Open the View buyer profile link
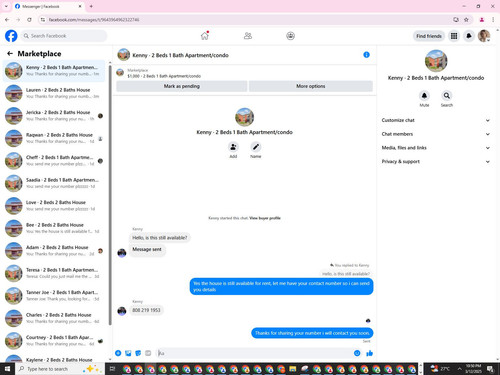Viewport: 500px width, 375px height. pos(265,218)
